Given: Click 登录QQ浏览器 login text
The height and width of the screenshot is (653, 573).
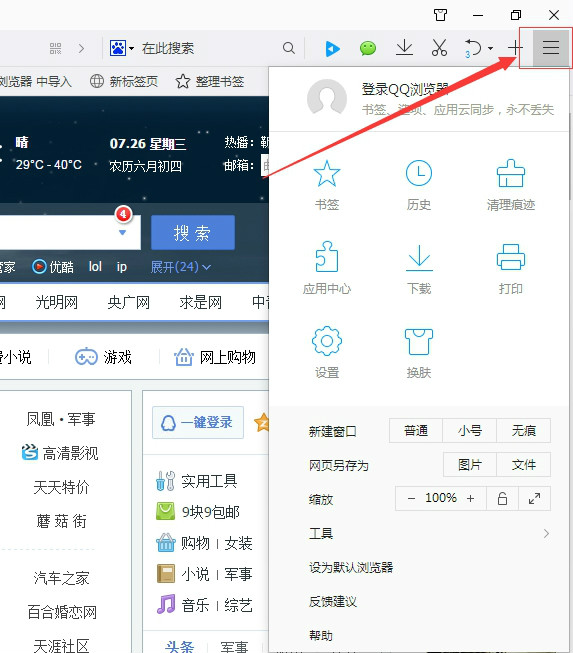Looking at the screenshot, I should coord(405,89).
